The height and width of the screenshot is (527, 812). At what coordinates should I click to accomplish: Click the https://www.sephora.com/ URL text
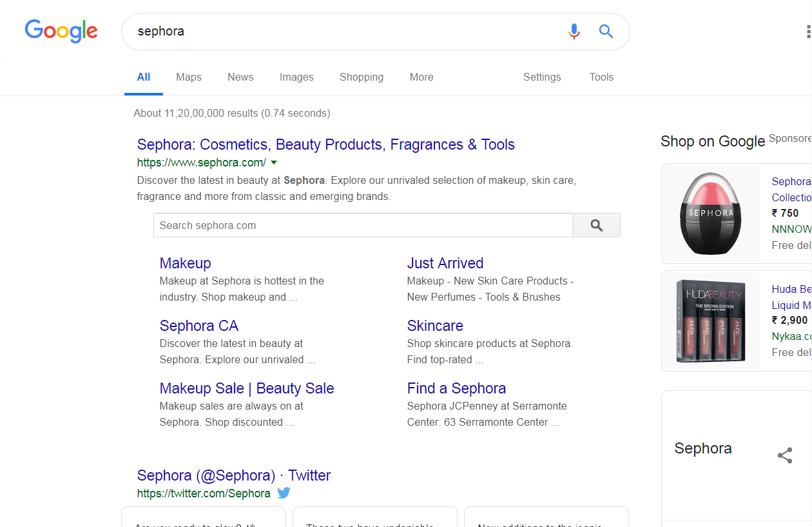(202, 163)
